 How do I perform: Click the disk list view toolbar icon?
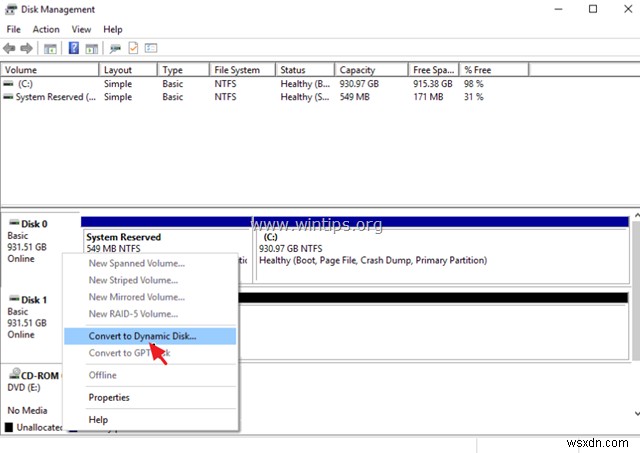coord(151,48)
